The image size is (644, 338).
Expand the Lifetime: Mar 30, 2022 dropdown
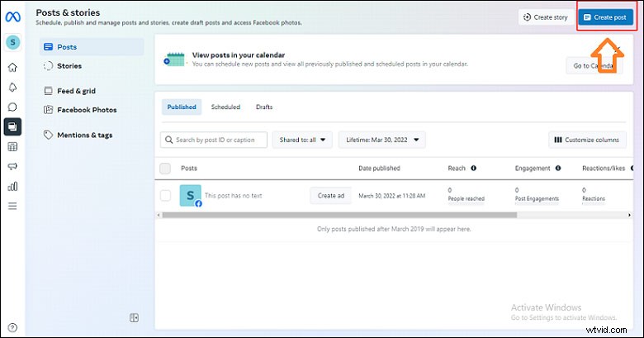tap(382, 140)
